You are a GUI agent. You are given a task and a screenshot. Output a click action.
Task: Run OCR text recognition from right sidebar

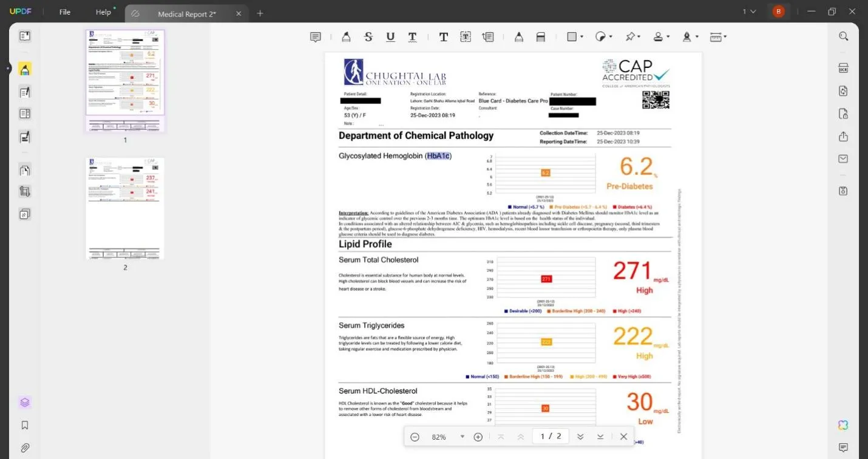843,68
